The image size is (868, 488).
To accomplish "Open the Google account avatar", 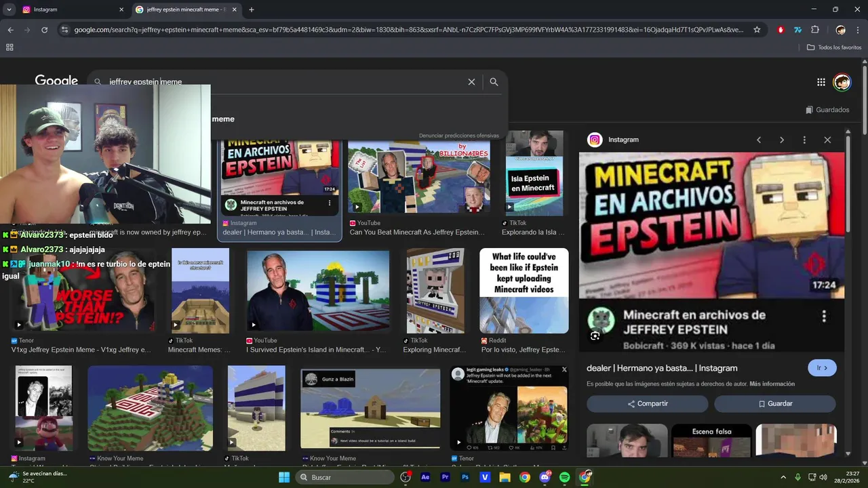I will [842, 82].
